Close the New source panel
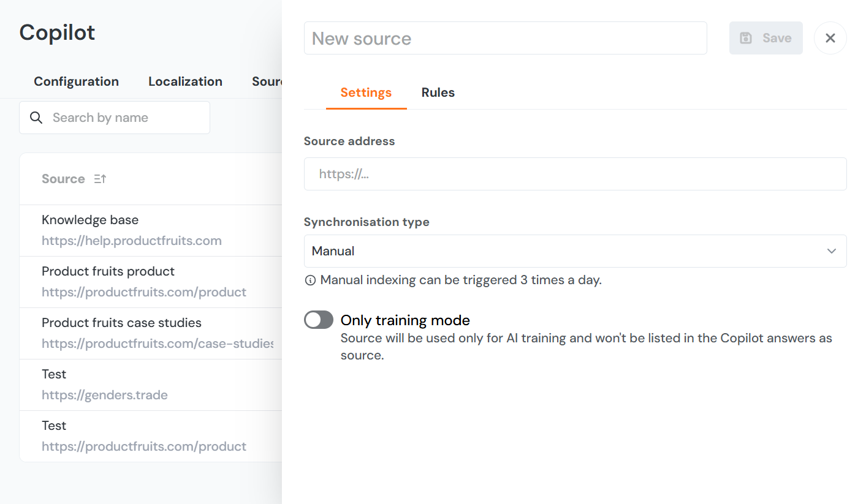 [830, 38]
